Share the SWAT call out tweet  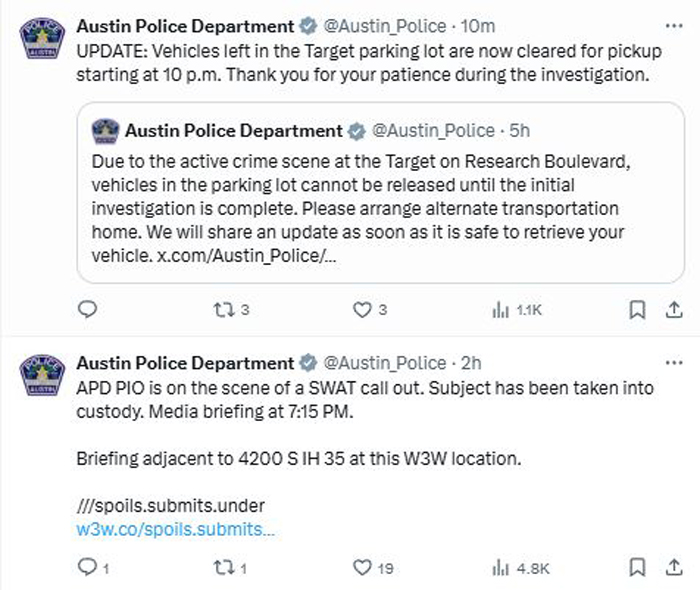(674, 568)
